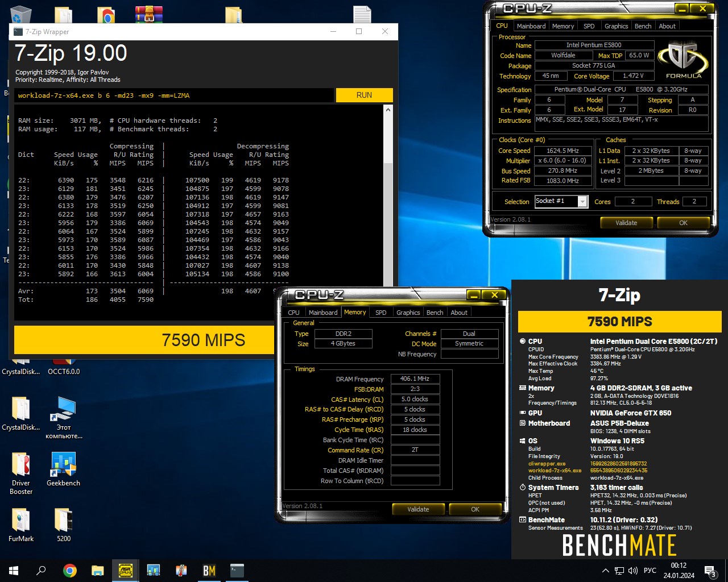The image size is (728, 582).
Task: Click OK in the CPU-Z memory window
Action: [475, 509]
